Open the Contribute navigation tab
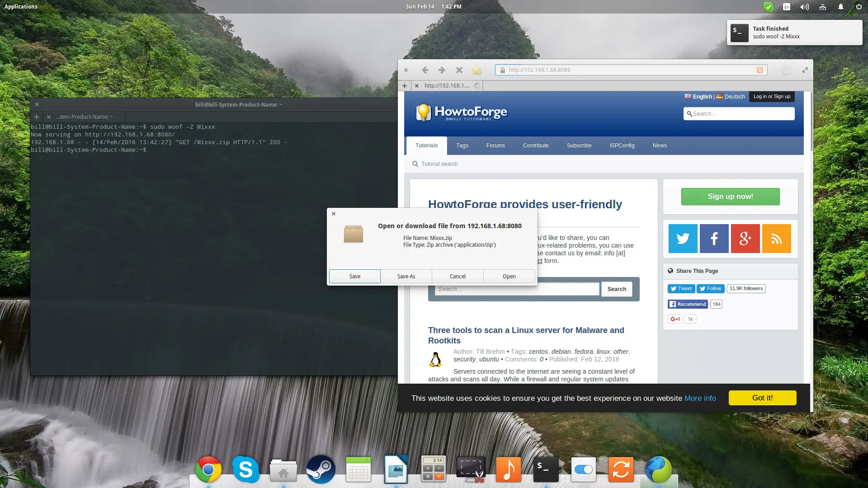Screen dimensions: 868x488 click(x=536, y=145)
